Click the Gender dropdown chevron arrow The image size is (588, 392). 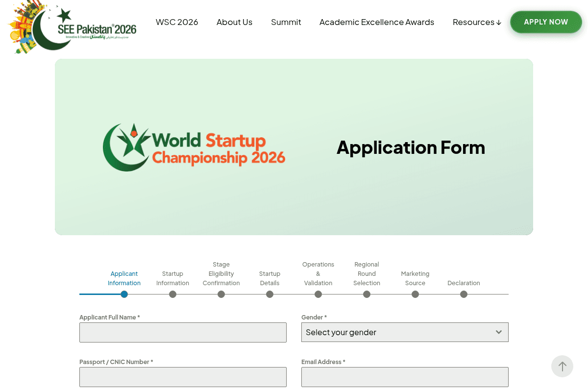[499, 332]
